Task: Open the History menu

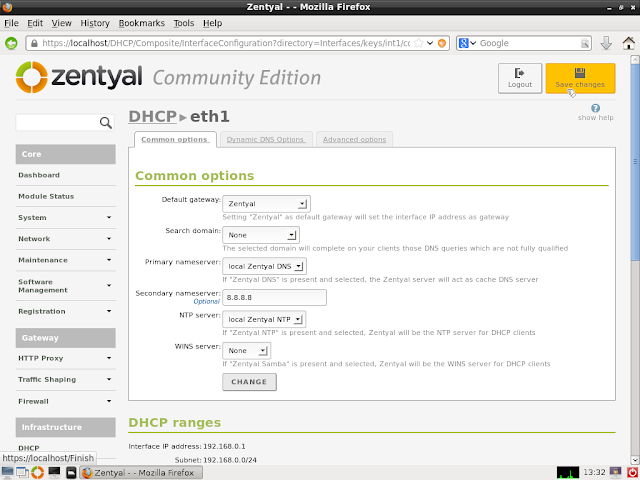Action: coord(95,23)
